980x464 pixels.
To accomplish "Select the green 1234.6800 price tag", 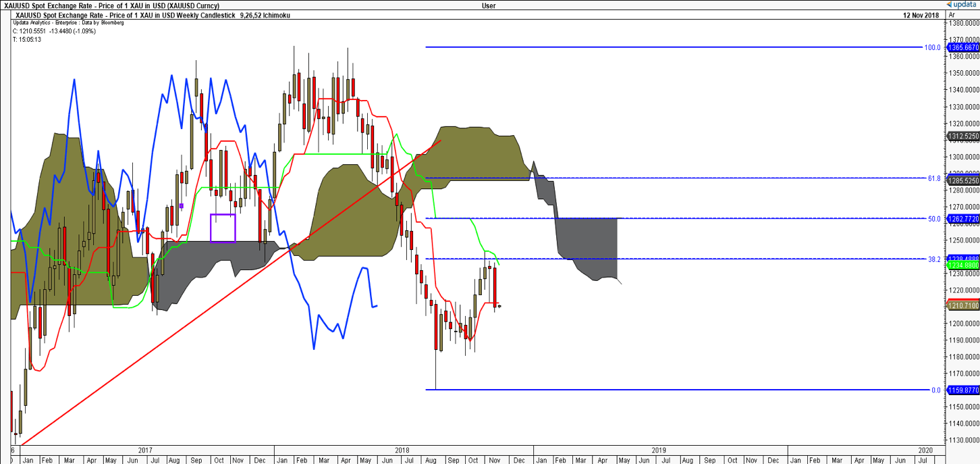I will (964, 265).
